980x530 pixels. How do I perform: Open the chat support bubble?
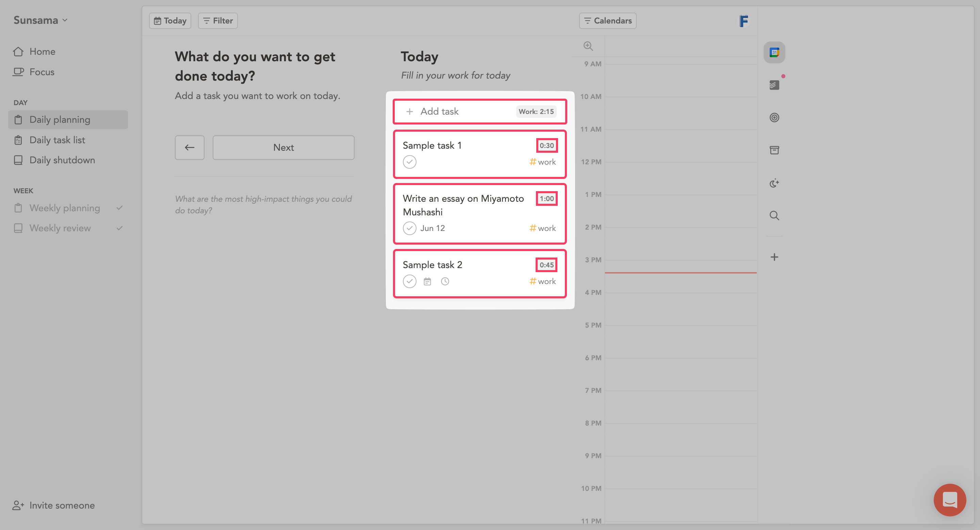[950, 500]
